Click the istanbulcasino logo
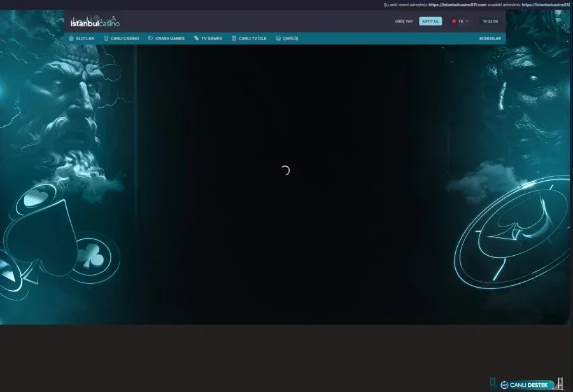 tap(95, 22)
